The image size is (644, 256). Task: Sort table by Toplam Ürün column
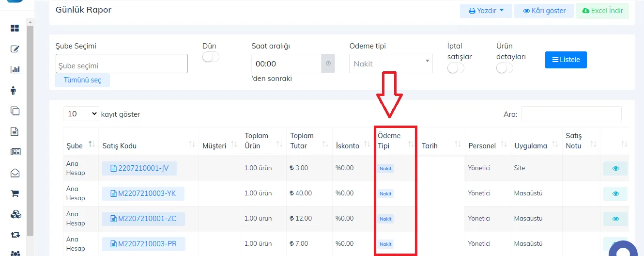click(264, 141)
